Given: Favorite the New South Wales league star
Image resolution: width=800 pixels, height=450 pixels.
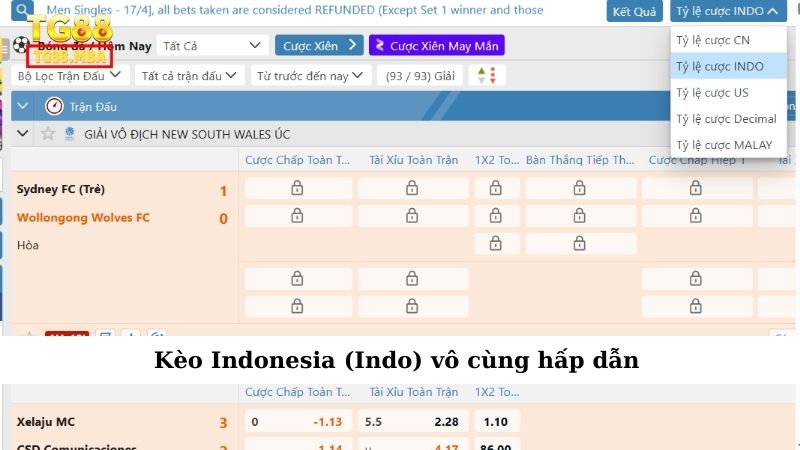Looking at the screenshot, I should pos(48,134).
